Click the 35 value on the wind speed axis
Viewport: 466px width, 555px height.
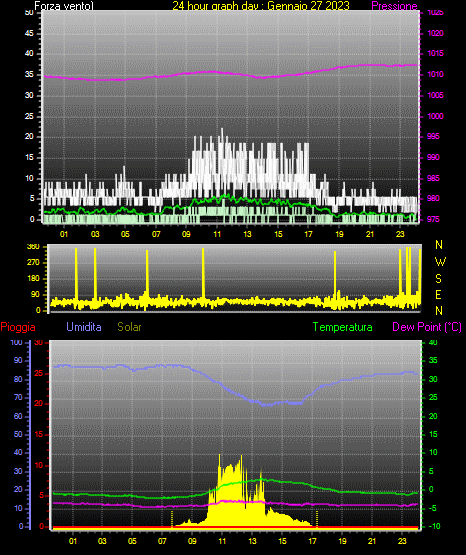(x=29, y=74)
